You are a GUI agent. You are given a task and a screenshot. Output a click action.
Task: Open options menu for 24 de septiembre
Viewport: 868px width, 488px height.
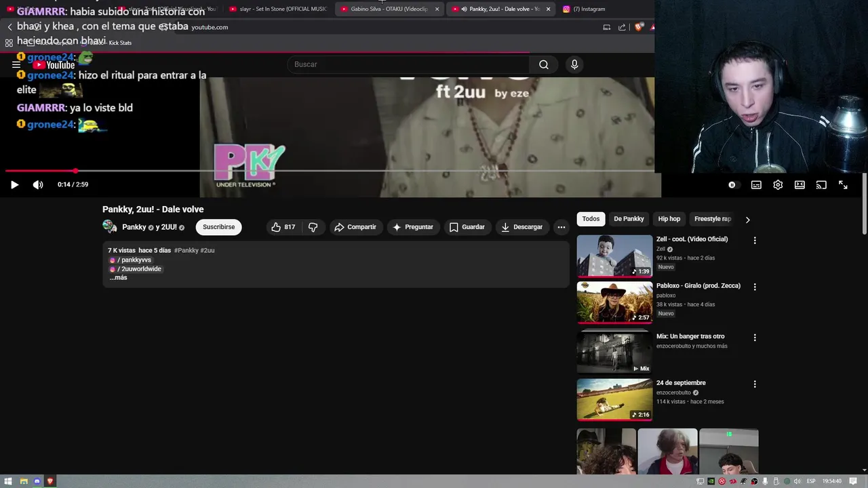[x=755, y=384]
